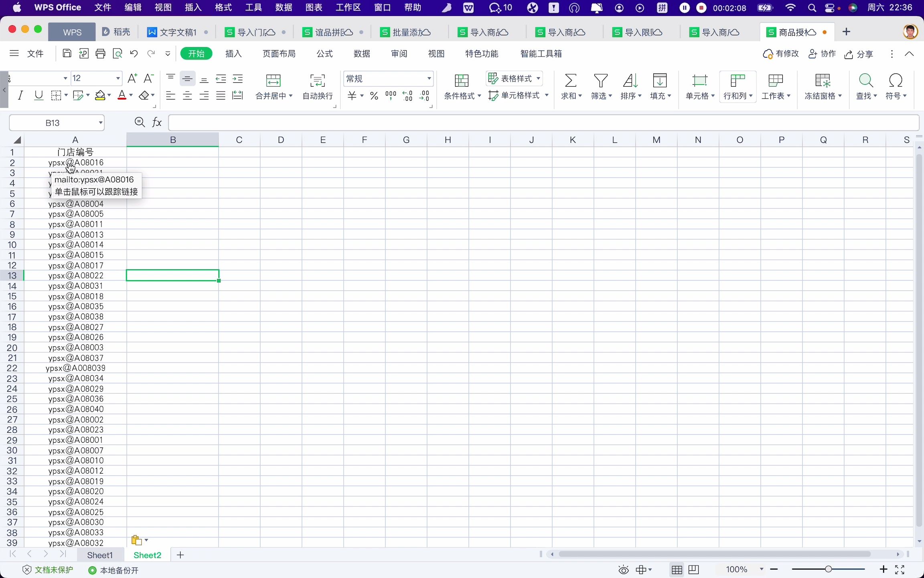Viewport: 924px width, 578px height.
Task: Open 表格样式 table style dropdown
Action: point(515,78)
